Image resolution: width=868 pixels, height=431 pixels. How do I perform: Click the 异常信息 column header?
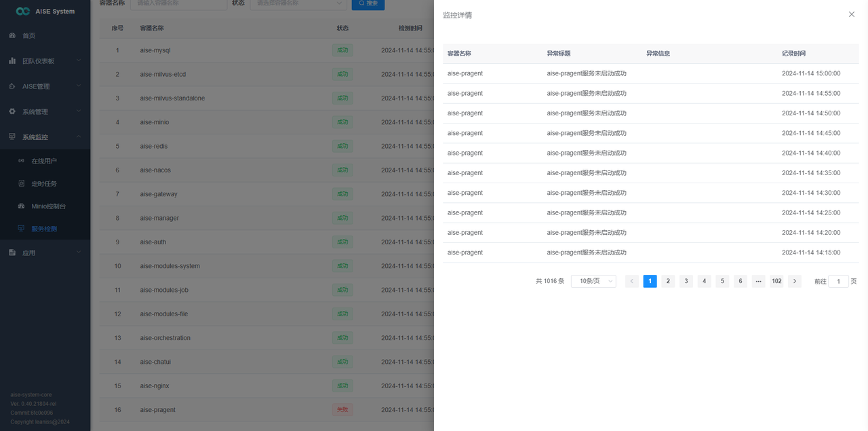(x=658, y=54)
